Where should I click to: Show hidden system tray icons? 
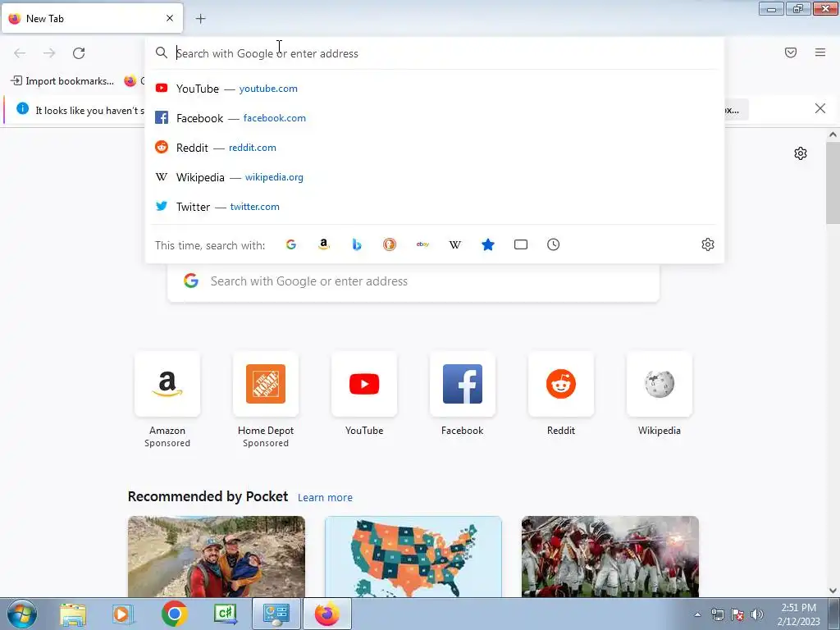(697, 614)
